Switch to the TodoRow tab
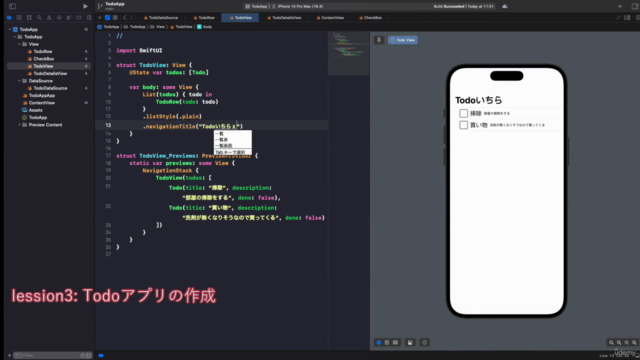This screenshot has width=640, height=360. tap(204, 18)
